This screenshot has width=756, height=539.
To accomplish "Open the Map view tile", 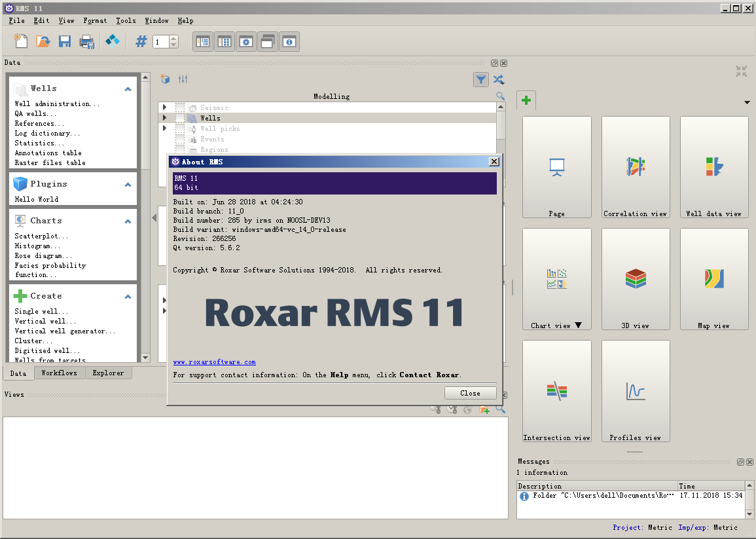I will pyautogui.click(x=714, y=279).
